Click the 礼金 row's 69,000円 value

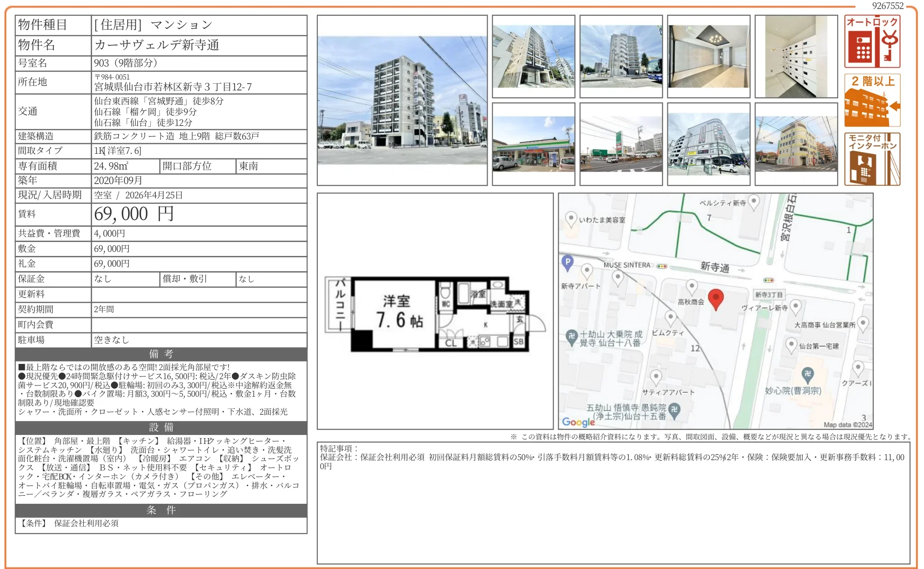[112, 264]
